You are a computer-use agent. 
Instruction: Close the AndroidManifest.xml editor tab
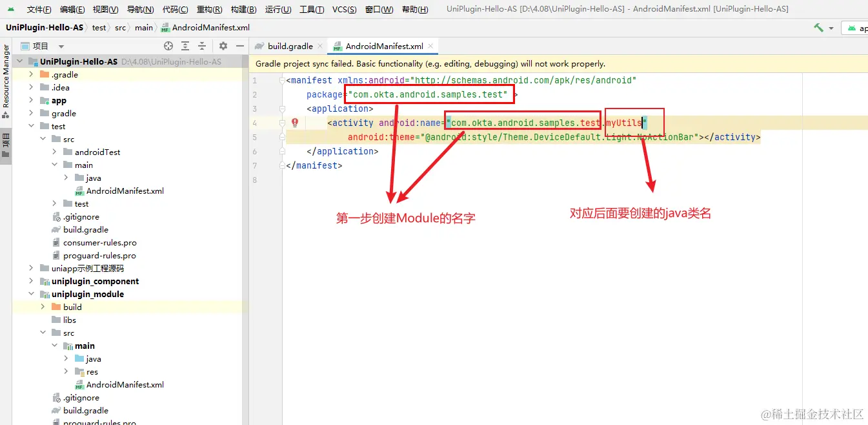431,47
